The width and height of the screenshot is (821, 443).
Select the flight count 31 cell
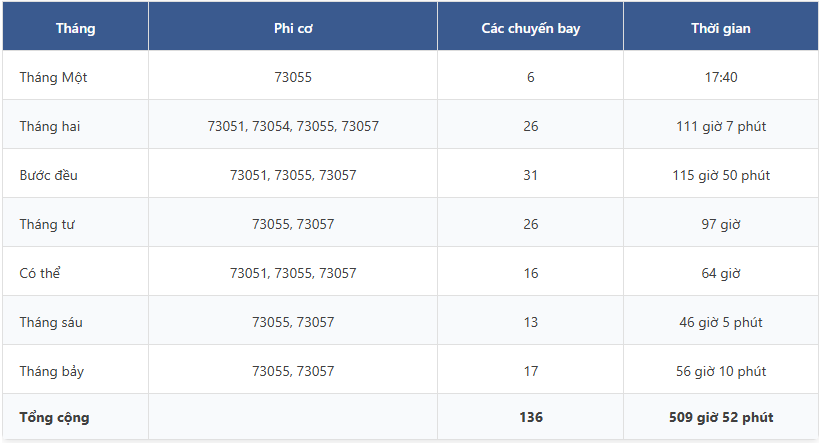[530, 175]
